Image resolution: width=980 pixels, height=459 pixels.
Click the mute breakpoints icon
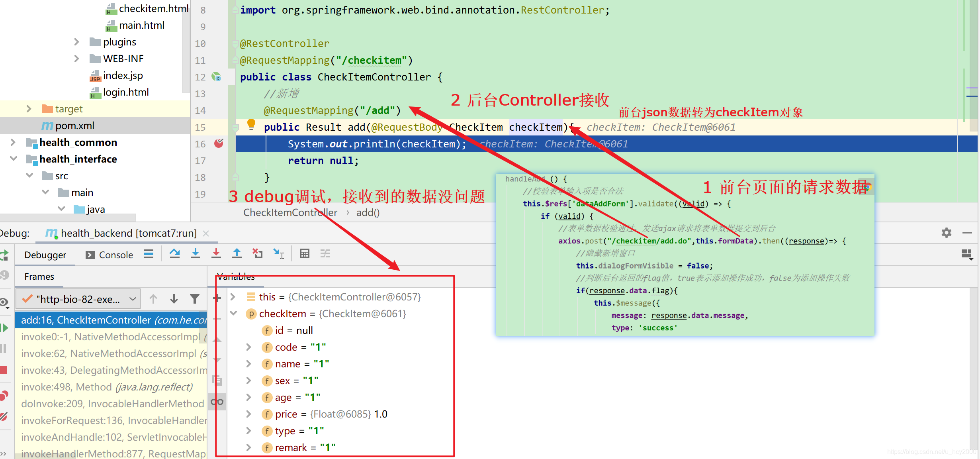[x=4, y=416]
